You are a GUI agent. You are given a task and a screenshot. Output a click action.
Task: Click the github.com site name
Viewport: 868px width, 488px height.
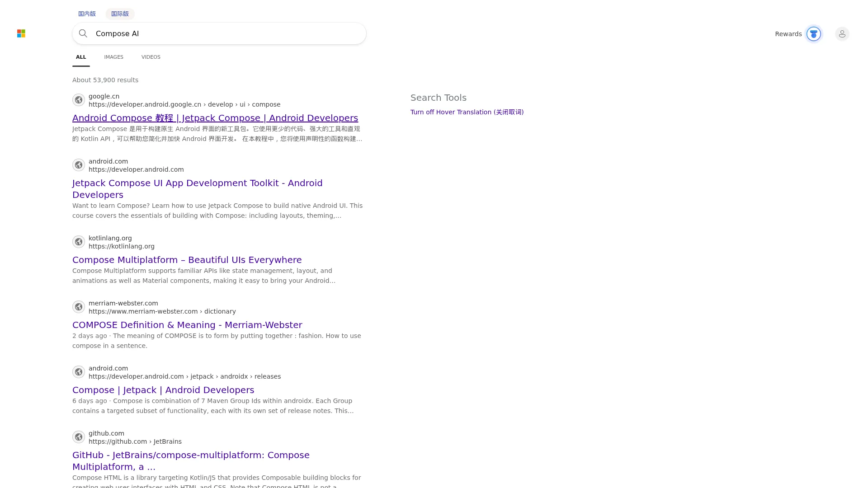pyautogui.click(x=106, y=433)
